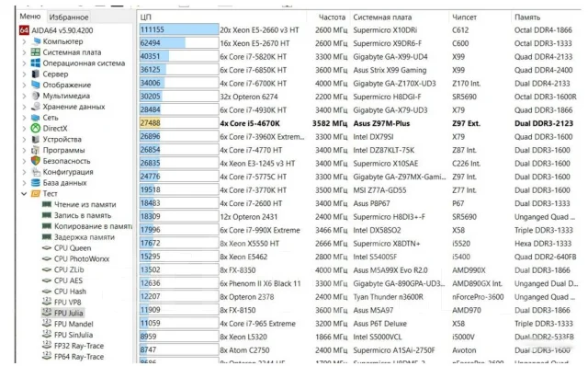Click the Сервер icon

[36, 74]
